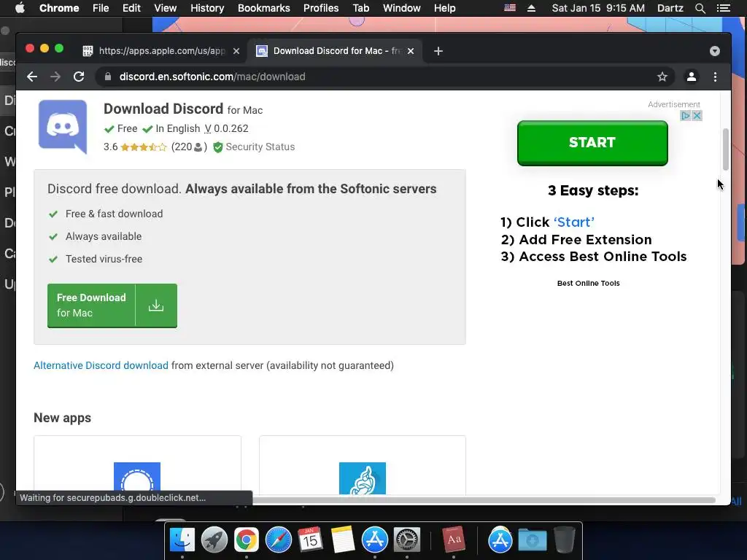
Task: Click the star rating icons
Action: pyautogui.click(x=144, y=147)
